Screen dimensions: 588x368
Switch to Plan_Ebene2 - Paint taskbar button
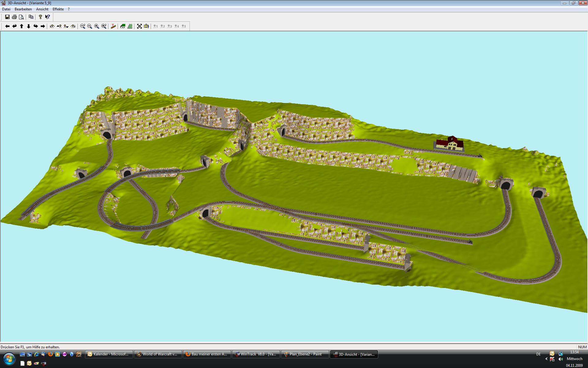click(x=305, y=354)
